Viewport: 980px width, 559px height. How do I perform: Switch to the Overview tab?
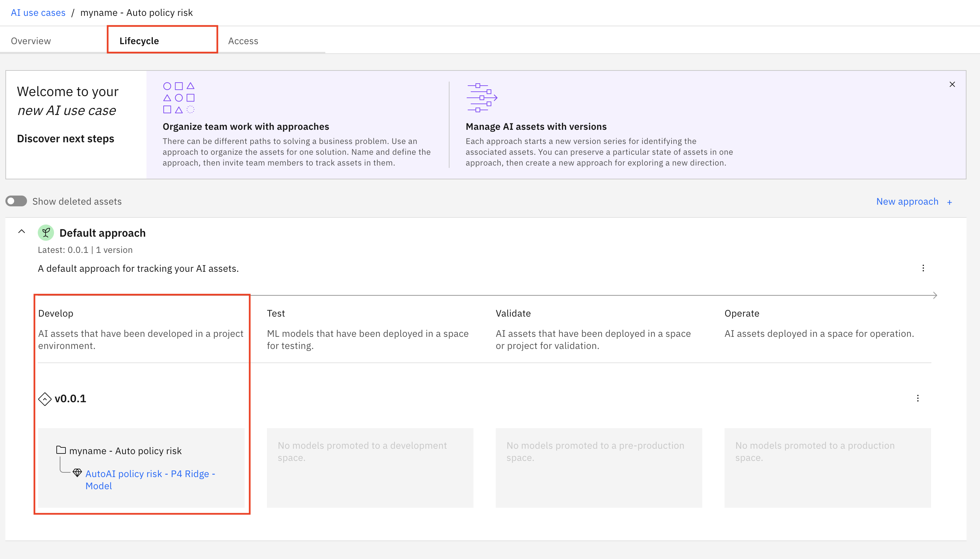(x=31, y=41)
